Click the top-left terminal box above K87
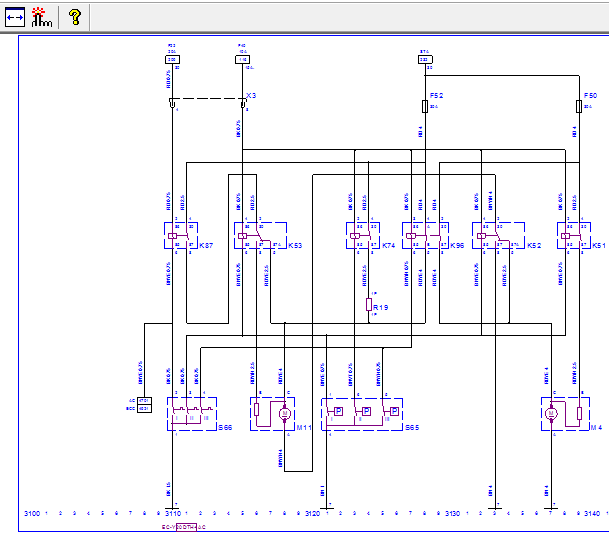 (x=172, y=59)
